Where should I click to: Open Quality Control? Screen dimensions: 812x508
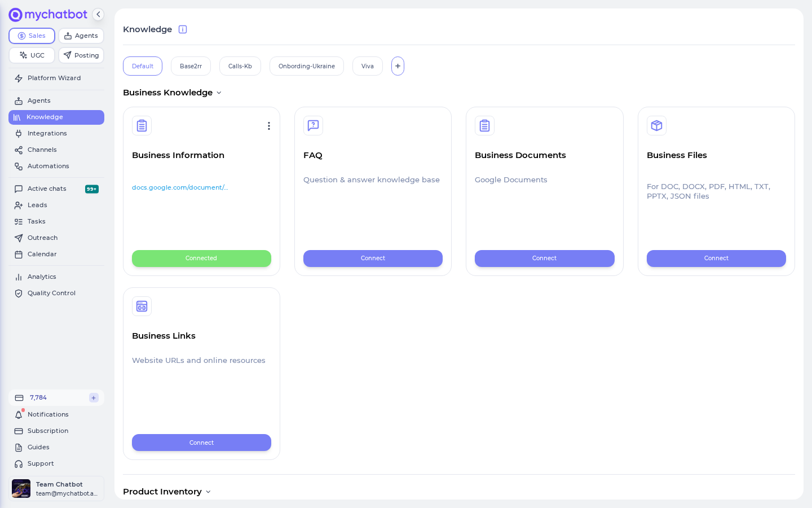click(x=56, y=294)
